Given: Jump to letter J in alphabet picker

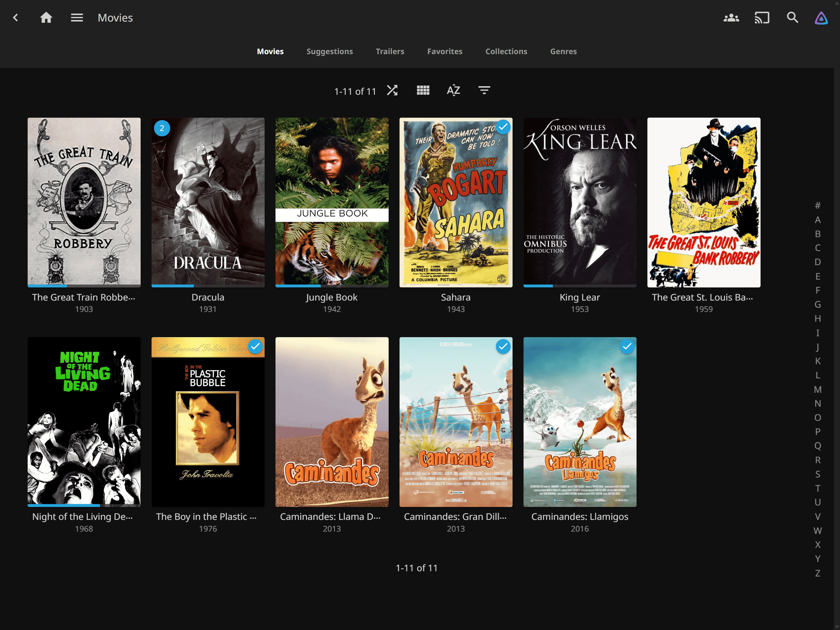Looking at the screenshot, I should 818,347.
